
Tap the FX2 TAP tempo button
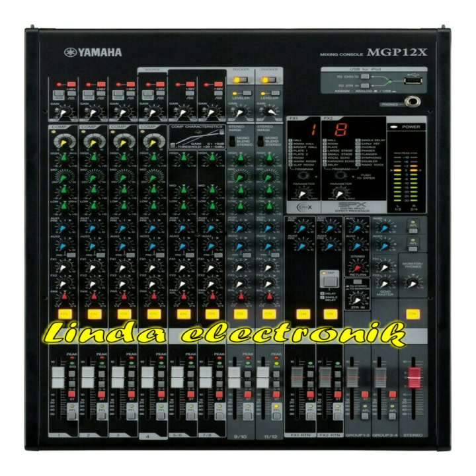pos(330,282)
